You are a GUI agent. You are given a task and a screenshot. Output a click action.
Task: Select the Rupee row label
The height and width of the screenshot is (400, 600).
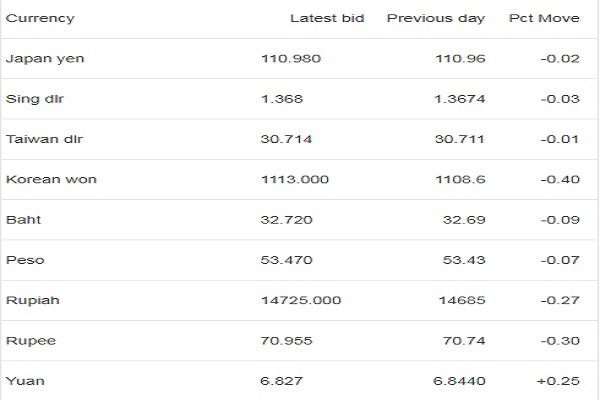31,341
